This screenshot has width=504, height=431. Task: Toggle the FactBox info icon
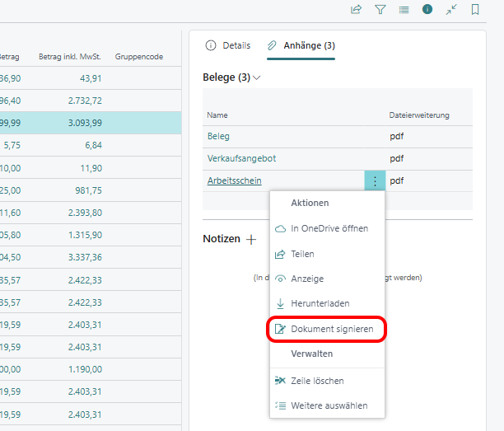(427, 9)
